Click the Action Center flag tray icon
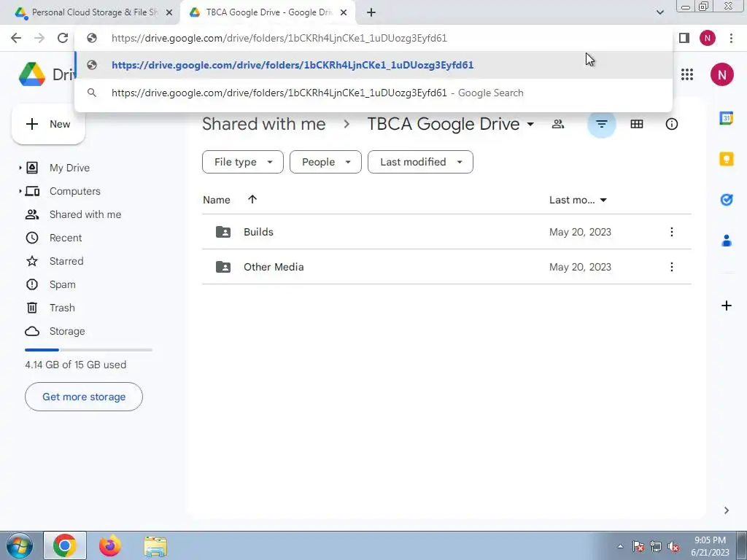This screenshot has height=560, width=747. click(638, 547)
